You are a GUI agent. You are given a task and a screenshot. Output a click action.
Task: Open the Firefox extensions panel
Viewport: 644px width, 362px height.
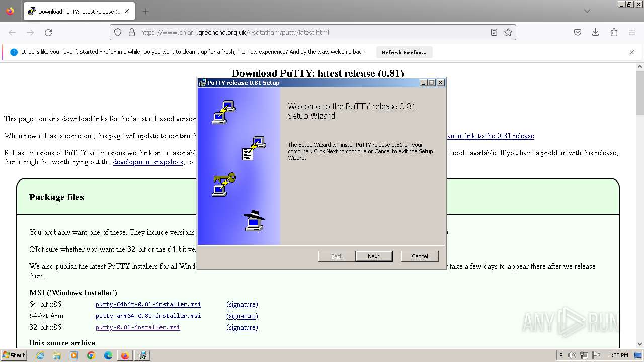click(614, 32)
